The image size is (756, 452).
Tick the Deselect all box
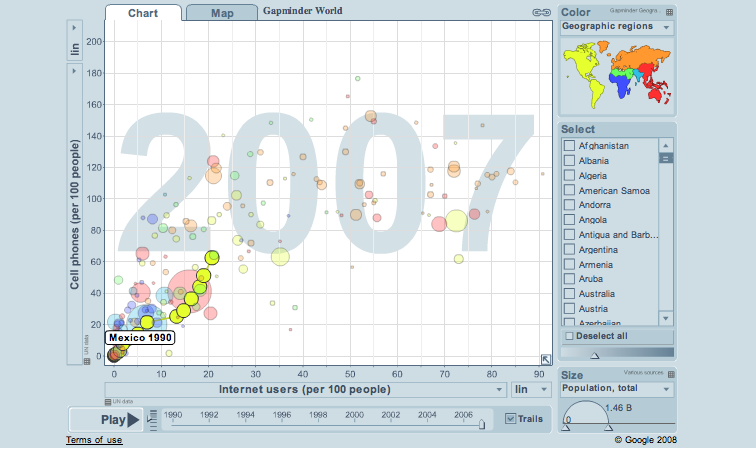pos(569,336)
